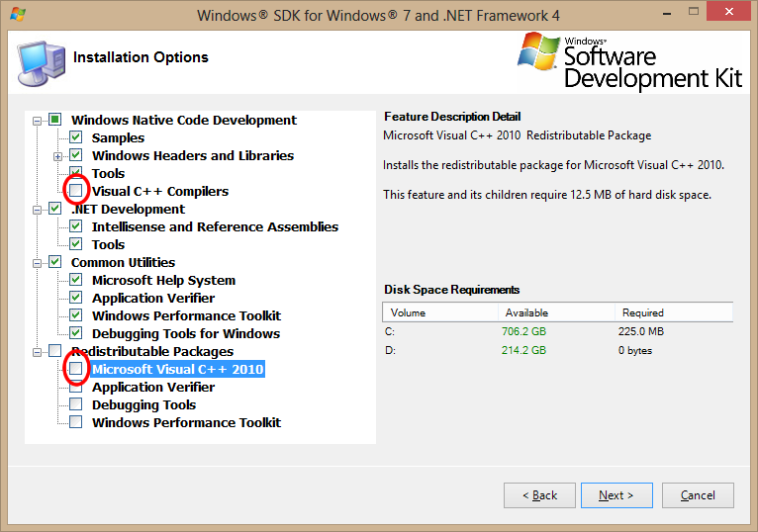Check the Visual C++ Compilers checkbox
Image resolution: width=758 pixels, height=532 pixels.
tap(76, 191)
